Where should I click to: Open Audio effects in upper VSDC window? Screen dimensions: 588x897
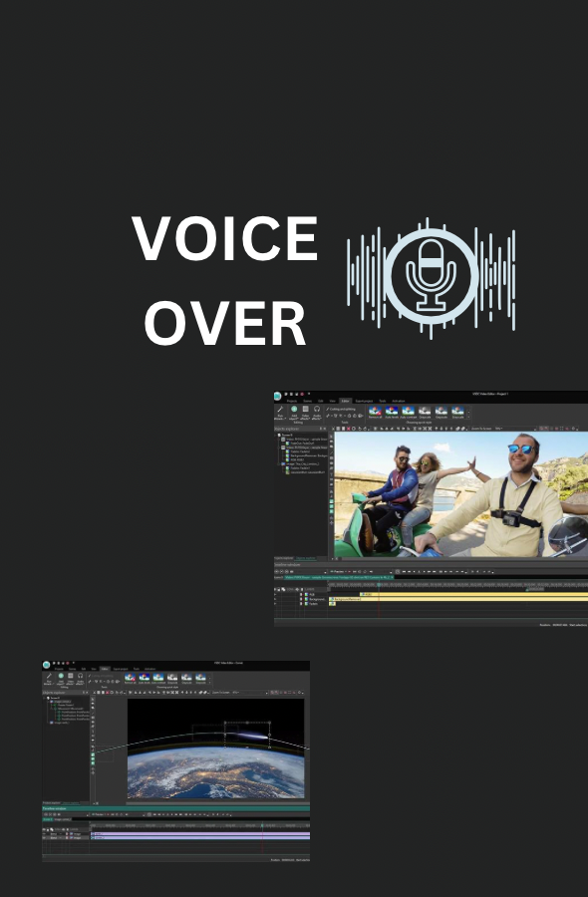pos(317,413)
